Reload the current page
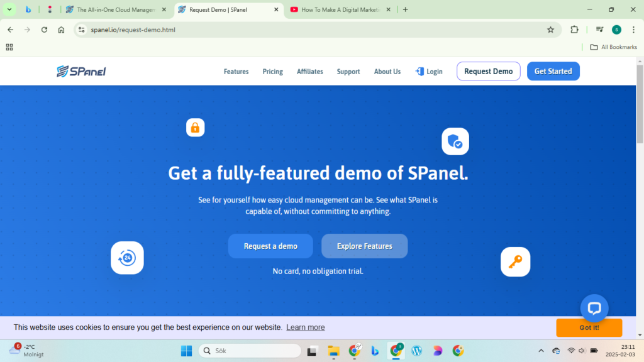The image size is (644, 362). point(45,30)
